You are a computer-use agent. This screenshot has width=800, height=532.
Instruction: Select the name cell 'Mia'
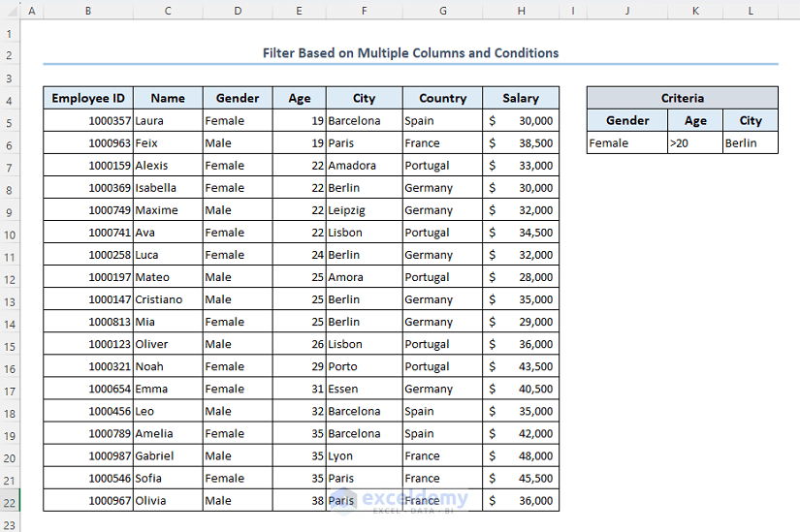pyautogui.click(x=168, y=322)
